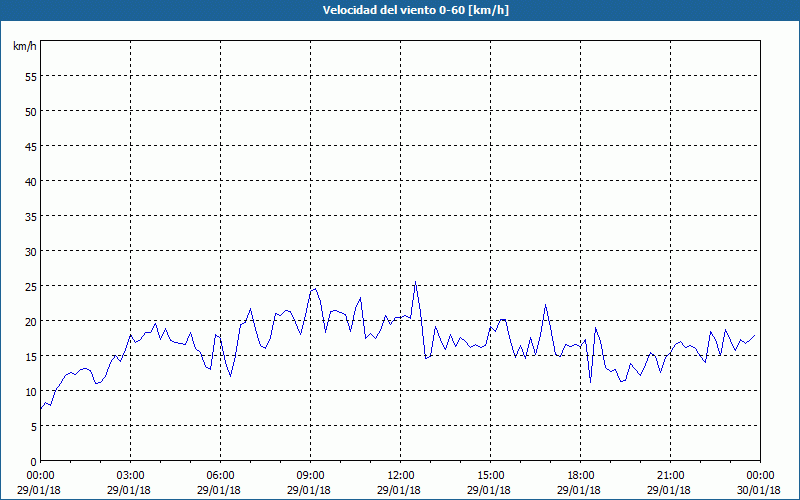Viewport: 800px width, 500px height.
Task: Click the 09:00 time label
Action: click(x=310, y=476)
